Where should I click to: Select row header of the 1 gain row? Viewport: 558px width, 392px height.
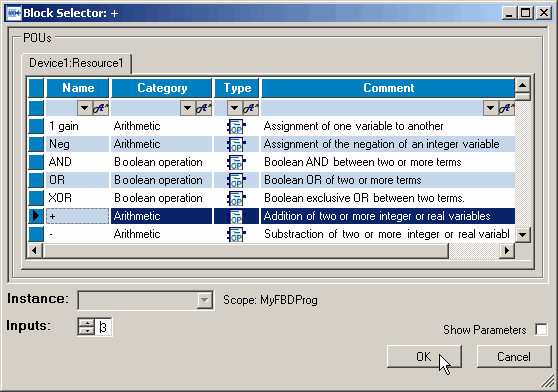pos(36,126)
